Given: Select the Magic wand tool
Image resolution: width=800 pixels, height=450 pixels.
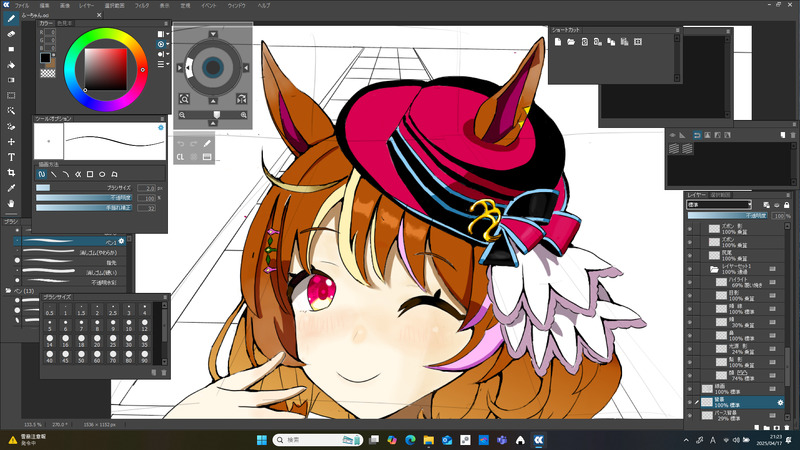Looking at the screenshot, I should point(11,111).
